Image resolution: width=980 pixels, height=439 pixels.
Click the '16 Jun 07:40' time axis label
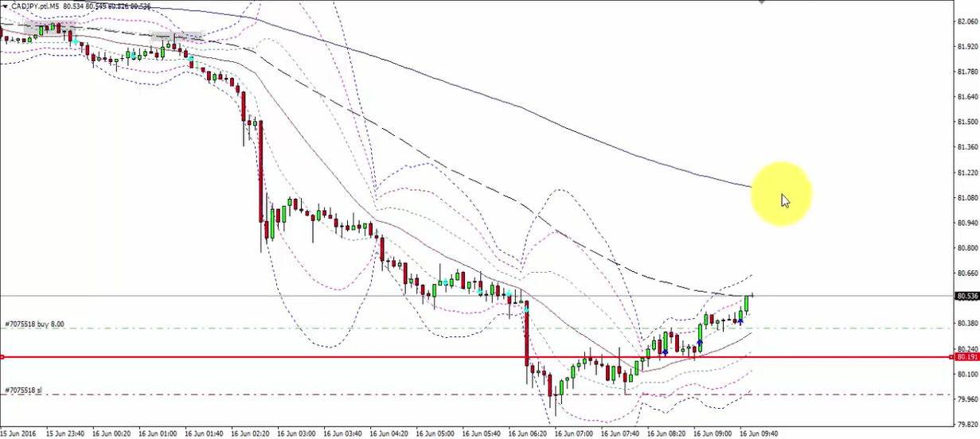coord(620,434)
